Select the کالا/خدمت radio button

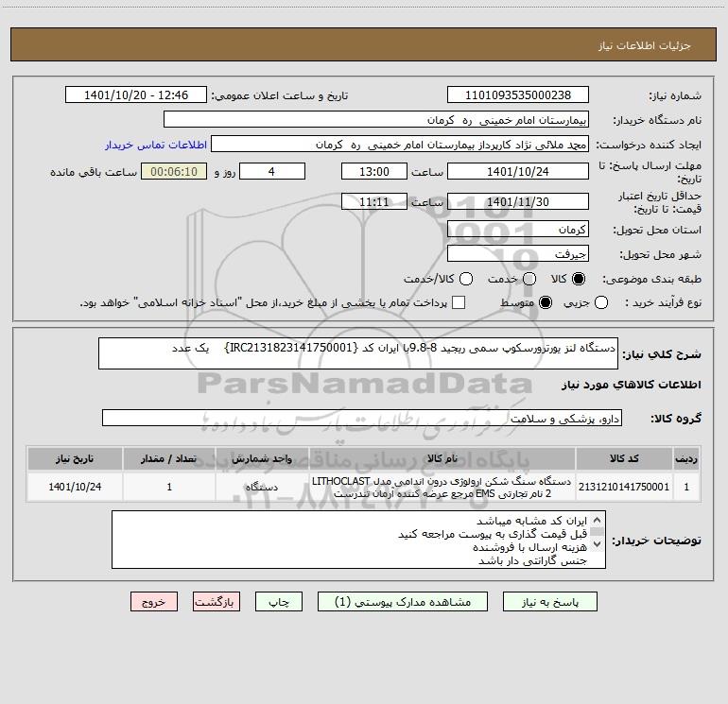(x=466, y=279)
